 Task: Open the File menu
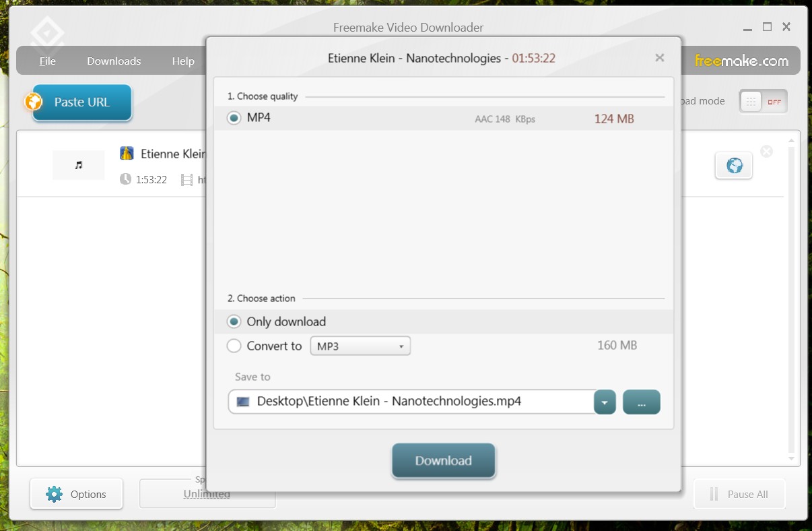click(47, 61)
